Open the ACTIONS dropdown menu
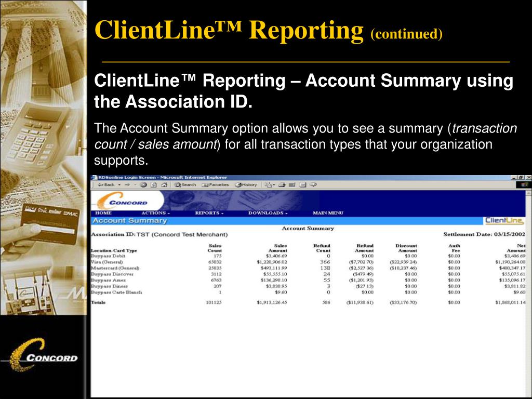Image resolution: width=532 pixels, height=399 pixels. pyautogui.click(x=155, y=213)
